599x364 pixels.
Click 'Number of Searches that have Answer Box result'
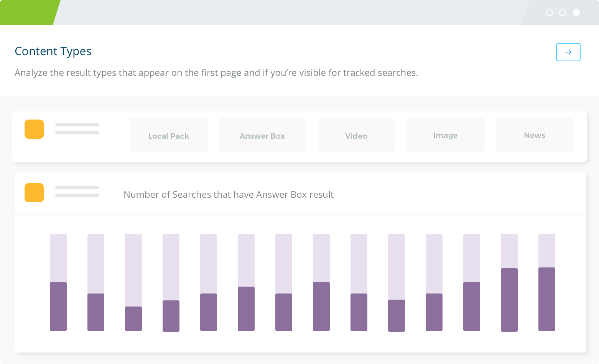point(229,195)
